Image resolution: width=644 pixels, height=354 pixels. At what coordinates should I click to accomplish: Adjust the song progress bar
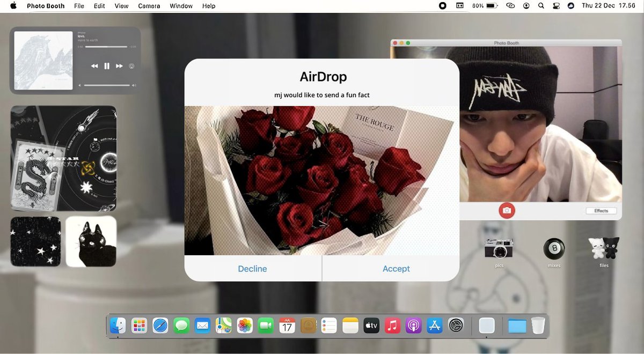tap(105, 47)
